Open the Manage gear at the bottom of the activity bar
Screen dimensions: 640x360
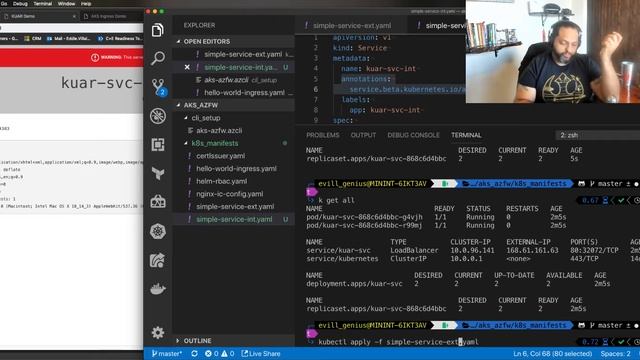(x=158, y=332)
